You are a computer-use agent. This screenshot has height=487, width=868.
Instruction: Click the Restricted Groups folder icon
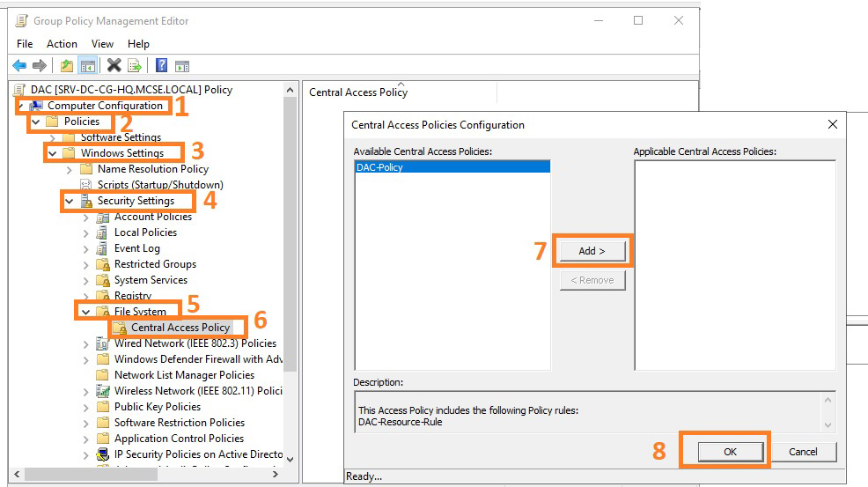[x=102, y=264]
